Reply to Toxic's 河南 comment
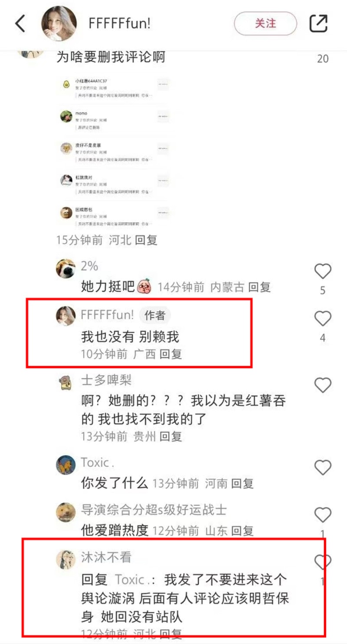This screenshot has height=644, width=347. 242,483
